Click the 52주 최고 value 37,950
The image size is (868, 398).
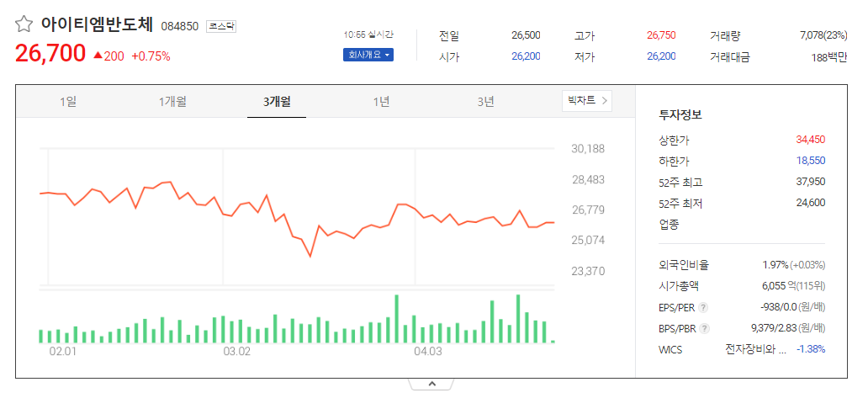tap(811, 182)
